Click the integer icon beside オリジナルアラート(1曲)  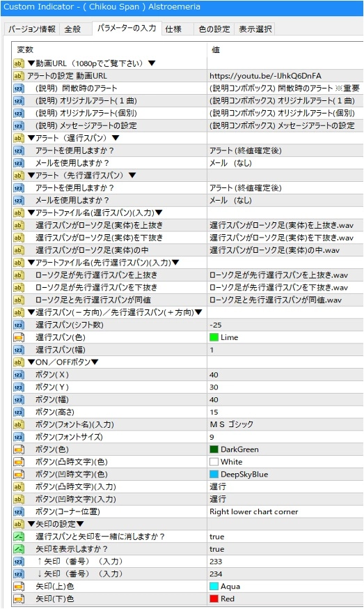tap(19, 100)
